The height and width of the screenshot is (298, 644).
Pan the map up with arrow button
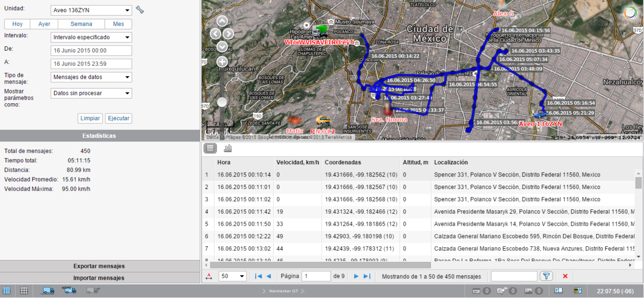point(222,21)
